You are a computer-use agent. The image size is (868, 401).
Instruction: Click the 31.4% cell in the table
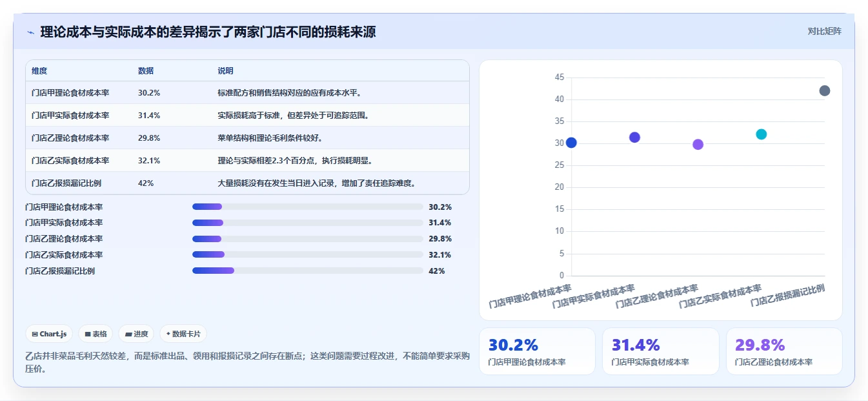pos(149,116)
